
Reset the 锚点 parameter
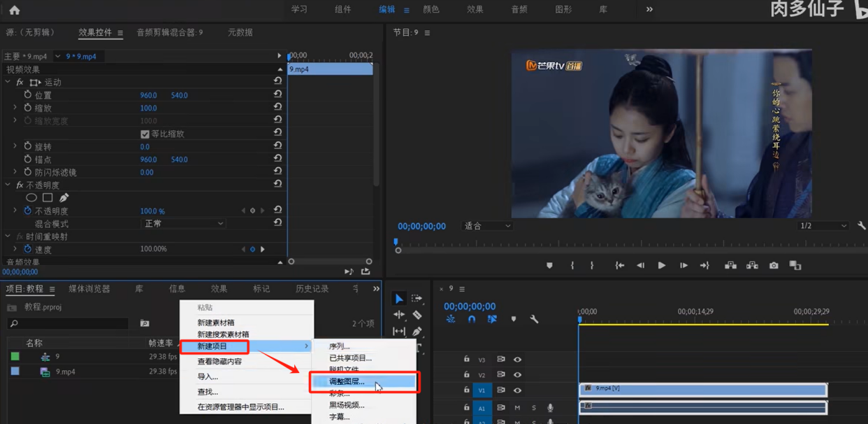[x=277, y=159]
